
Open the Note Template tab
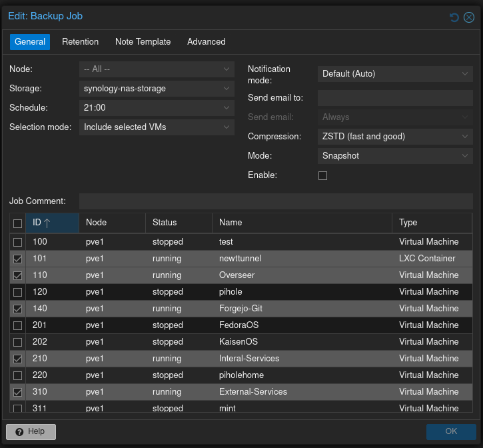pyautogui.click(x=143, y=42)
